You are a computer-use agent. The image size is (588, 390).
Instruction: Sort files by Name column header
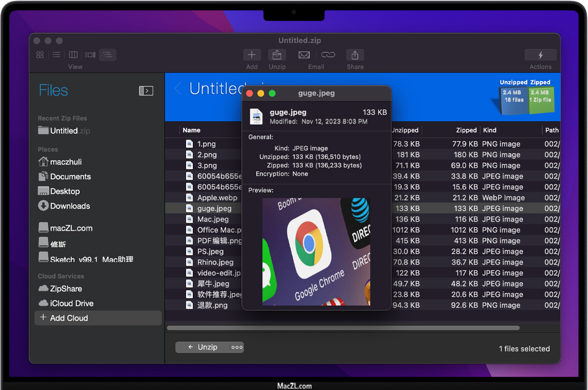(x=192, y=130)
